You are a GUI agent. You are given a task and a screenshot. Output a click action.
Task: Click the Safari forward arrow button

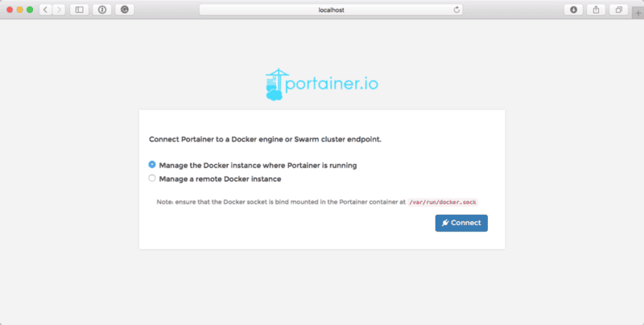59,10
